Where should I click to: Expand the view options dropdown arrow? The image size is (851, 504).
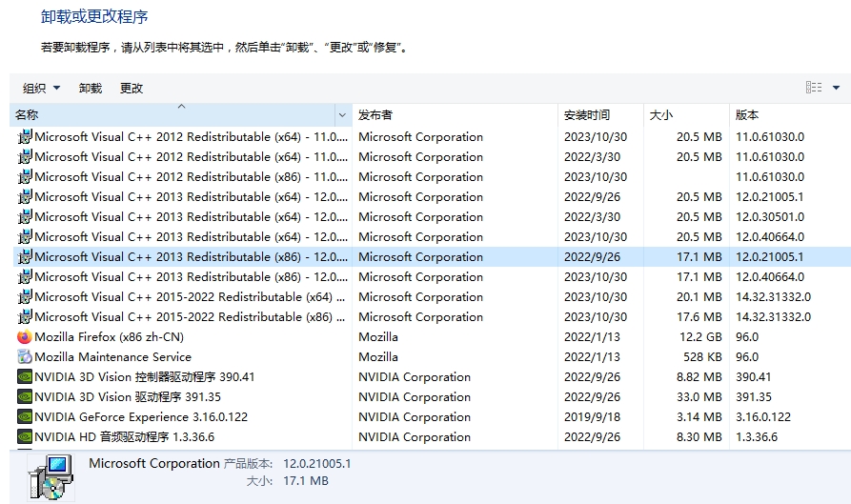[837, 88]
